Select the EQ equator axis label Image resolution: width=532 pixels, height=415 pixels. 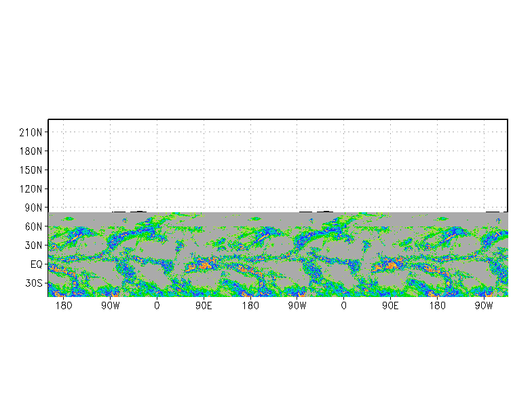tap(37, 264)
